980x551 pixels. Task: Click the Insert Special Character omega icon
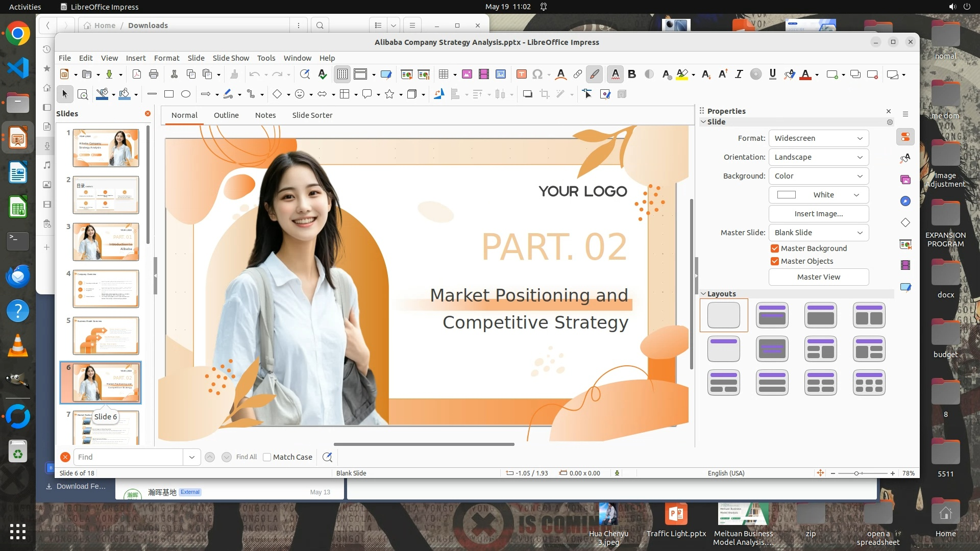tap(537, 74)
